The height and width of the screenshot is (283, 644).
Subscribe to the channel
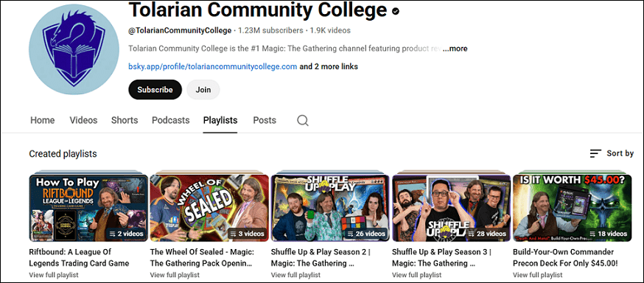coord(155,89)
